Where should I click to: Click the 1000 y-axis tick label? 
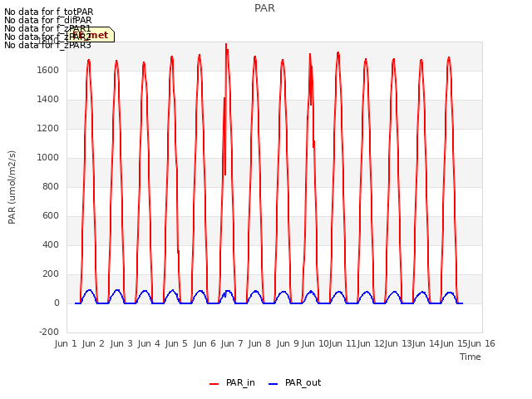(x=48, y=157)
